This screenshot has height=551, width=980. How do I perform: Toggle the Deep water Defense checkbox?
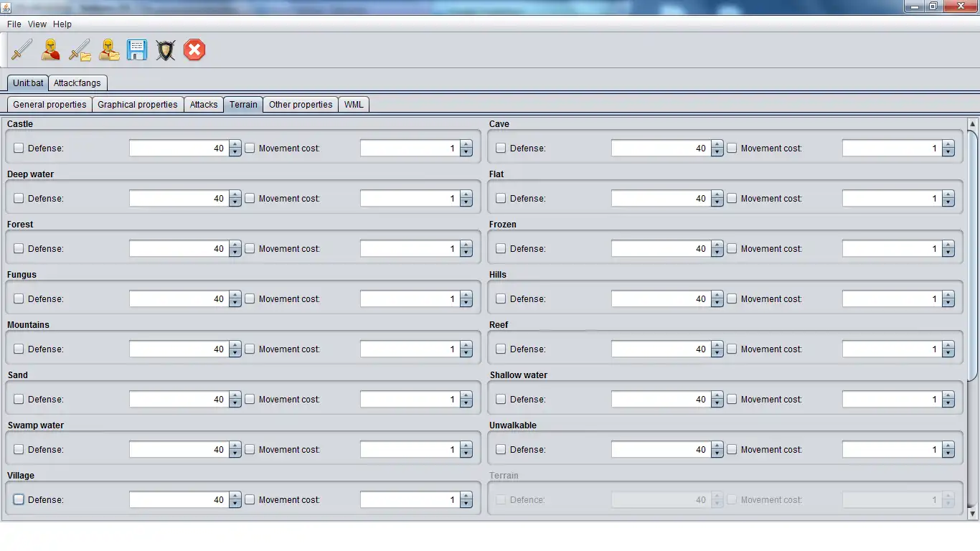19,199
